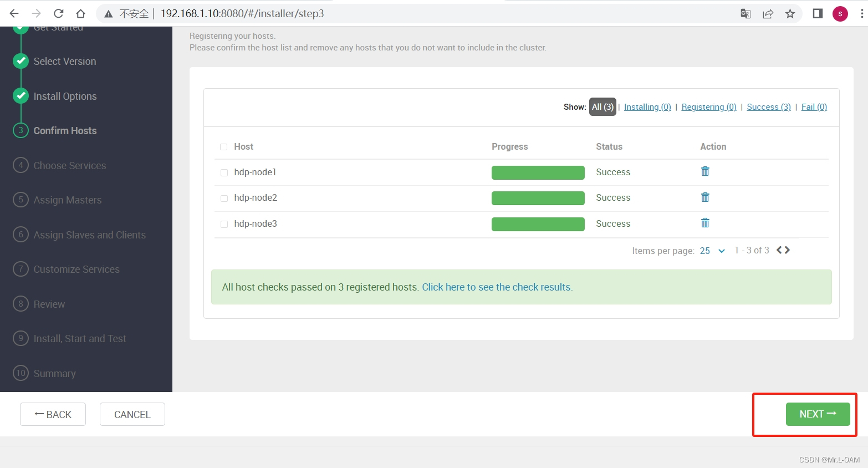The height and width of the screenshot is (468, 868).
Task: Bookmark this page with star icon
Action: [x=790, y=14]
